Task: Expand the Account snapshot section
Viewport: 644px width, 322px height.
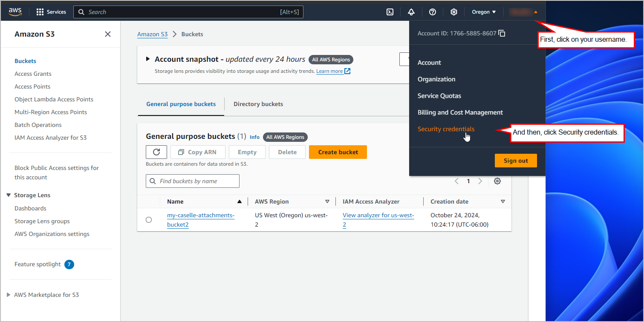Action: [148, 59]
